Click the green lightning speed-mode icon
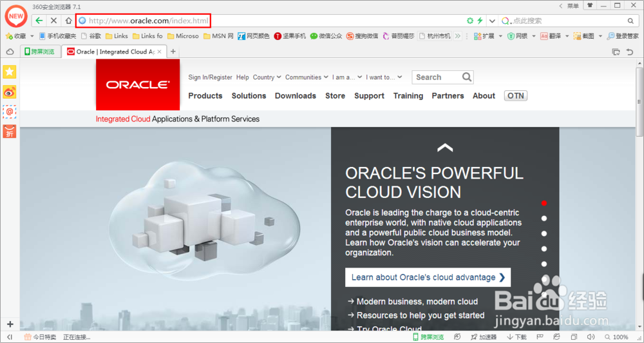This screenshot has height=343, width=644. pos(479,21)
